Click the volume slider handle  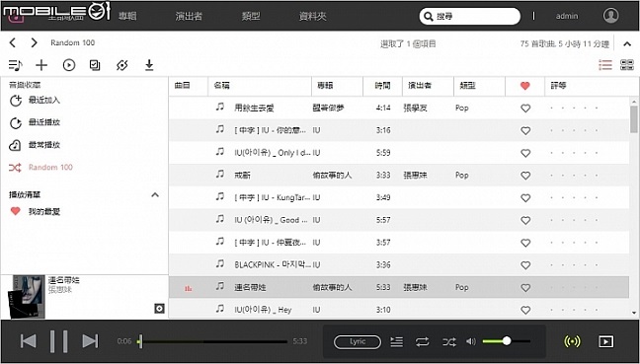[507, 340]
